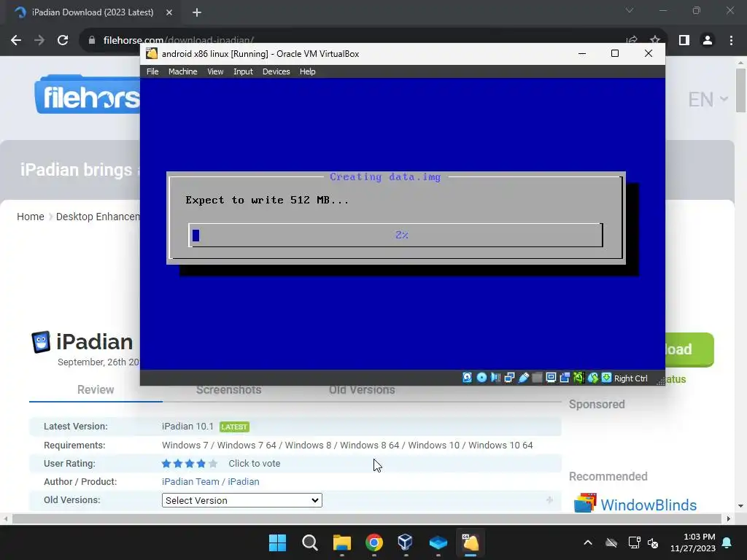Viewport: 747px width, 560px height.
Task: Click the green down-arrow keyboard capture icon
Action: click(x=606, y=378)
